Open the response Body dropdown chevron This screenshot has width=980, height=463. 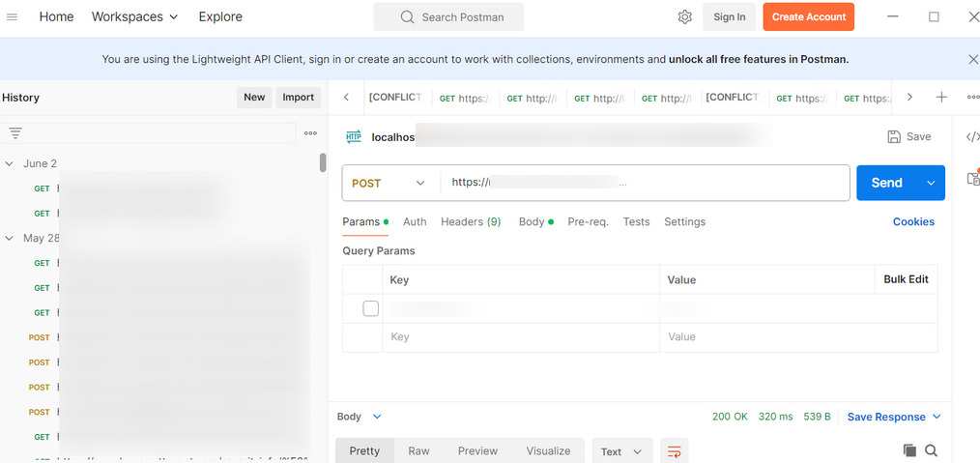tap(377, 417)
